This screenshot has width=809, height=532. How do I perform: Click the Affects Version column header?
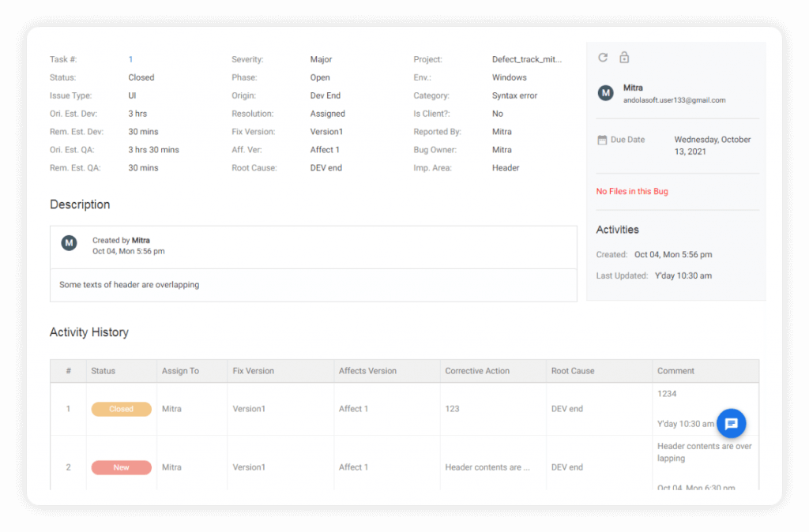pyautogui.click(x=367, y=371)
